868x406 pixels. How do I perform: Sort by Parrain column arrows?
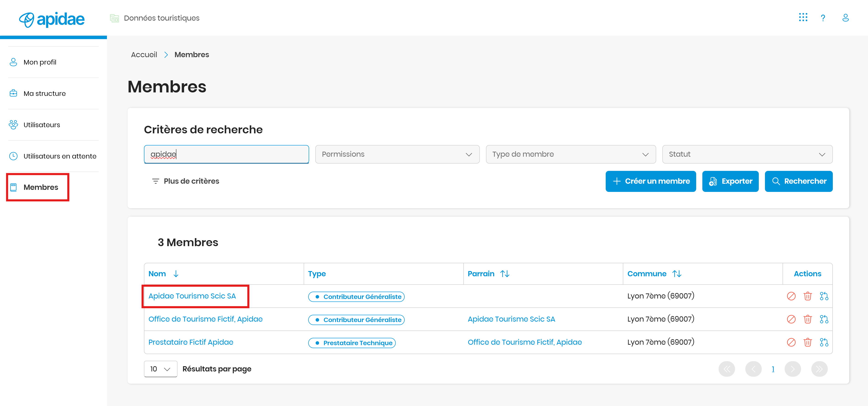(x=505, y=274)
